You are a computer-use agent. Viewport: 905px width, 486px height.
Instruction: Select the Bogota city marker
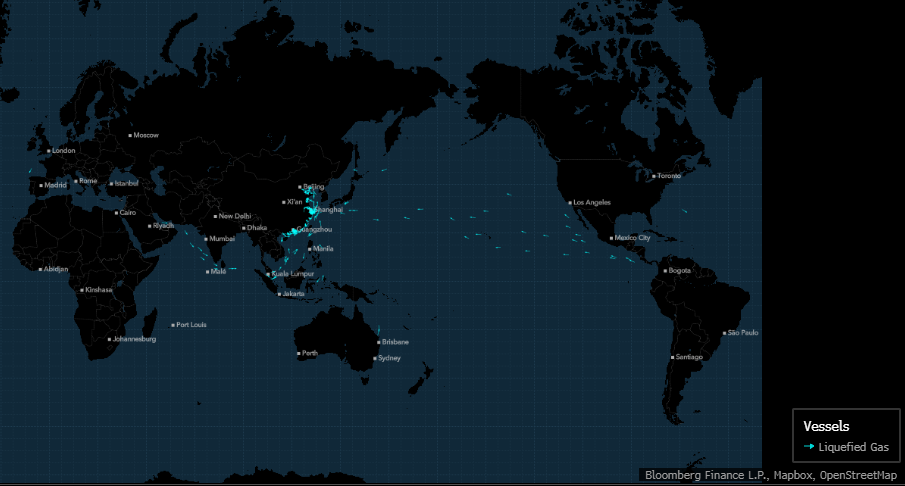664,271
